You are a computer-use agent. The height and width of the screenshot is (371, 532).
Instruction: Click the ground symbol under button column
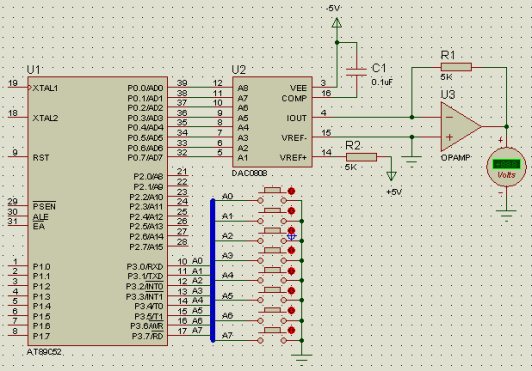(x=301, y=358)
